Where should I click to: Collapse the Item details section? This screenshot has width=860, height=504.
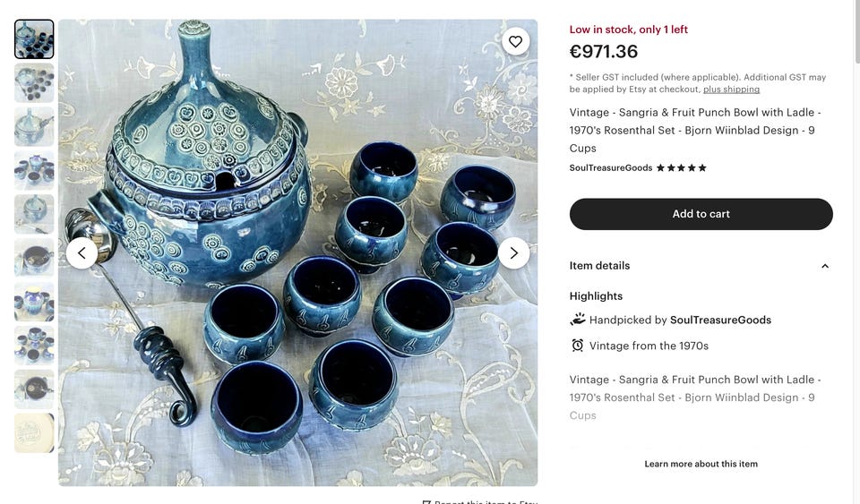825,266
